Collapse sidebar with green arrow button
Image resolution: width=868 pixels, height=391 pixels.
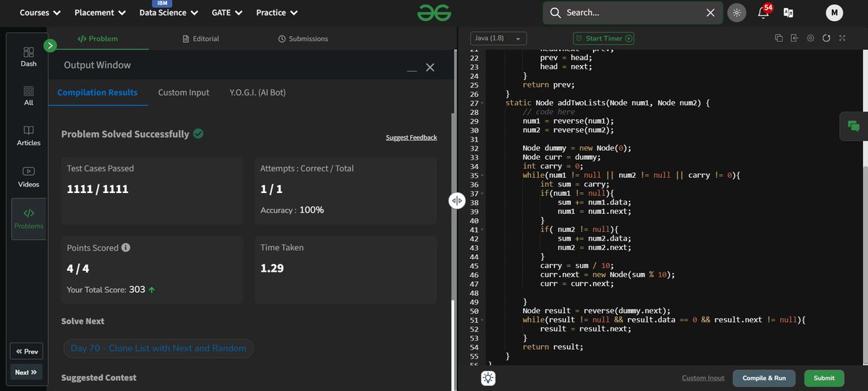click(x=50, y=46)
